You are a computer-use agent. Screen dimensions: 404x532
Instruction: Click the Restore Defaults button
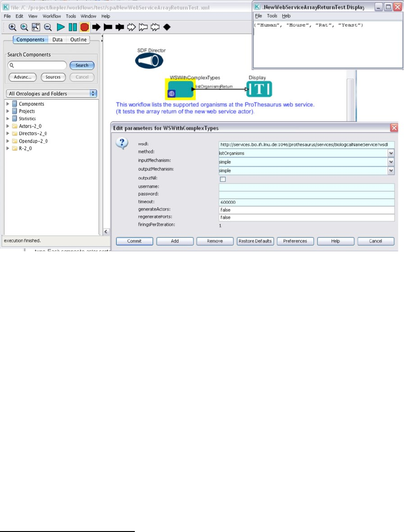255,241
